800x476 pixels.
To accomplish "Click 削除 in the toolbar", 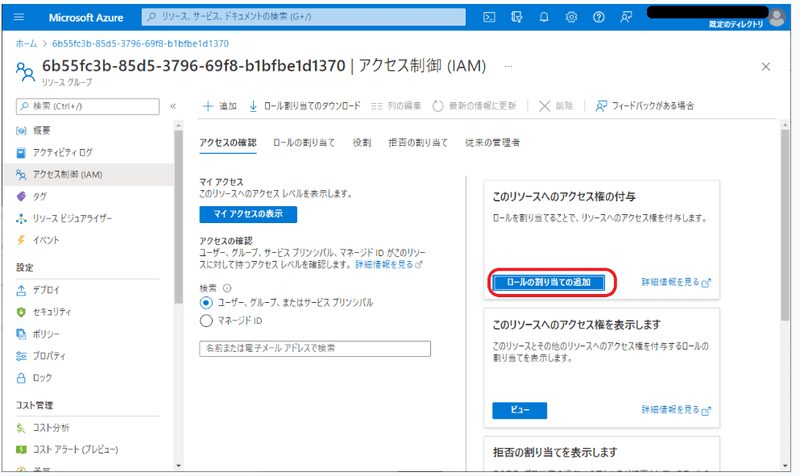I will [x=556, y=106].
